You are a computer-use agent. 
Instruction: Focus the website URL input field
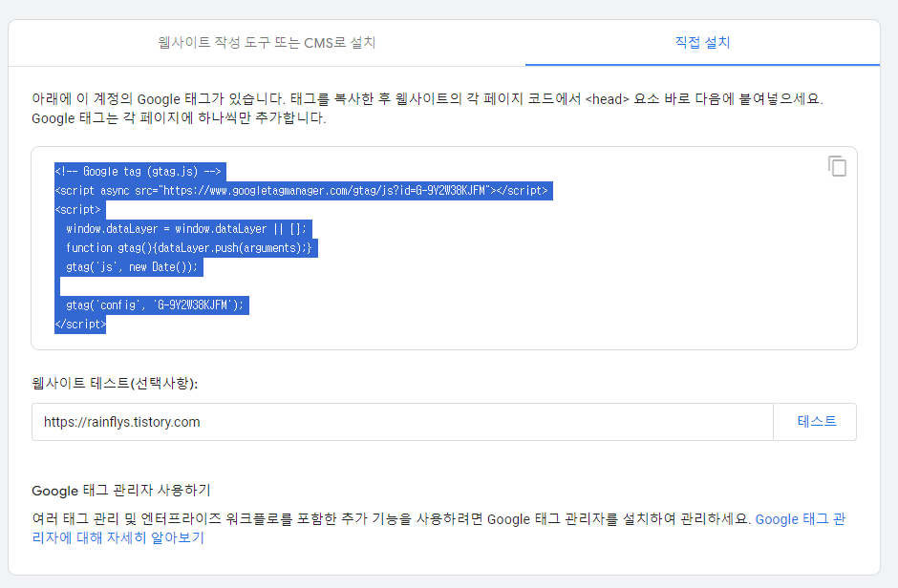click(402, 422)
